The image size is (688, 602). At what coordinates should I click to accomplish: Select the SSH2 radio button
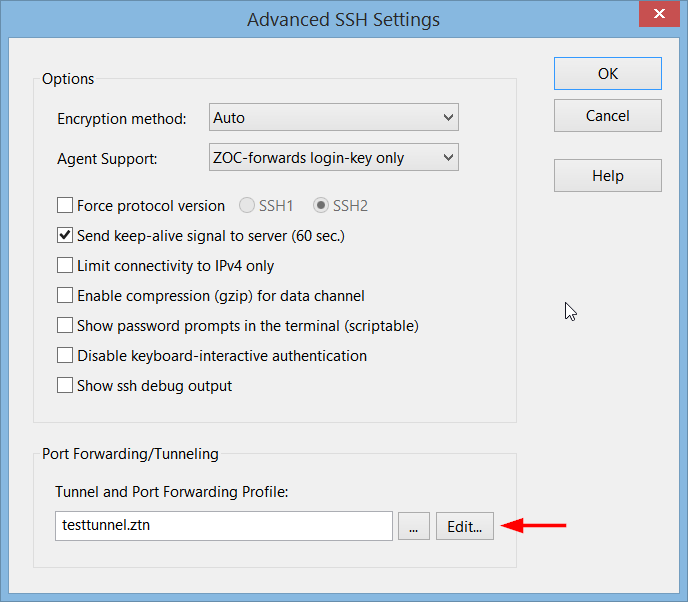[x=321, y=206]
